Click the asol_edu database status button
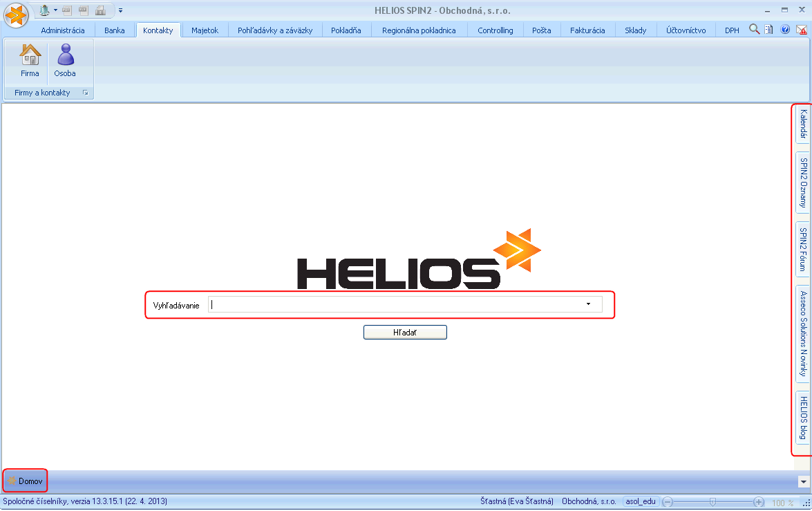 641,501
